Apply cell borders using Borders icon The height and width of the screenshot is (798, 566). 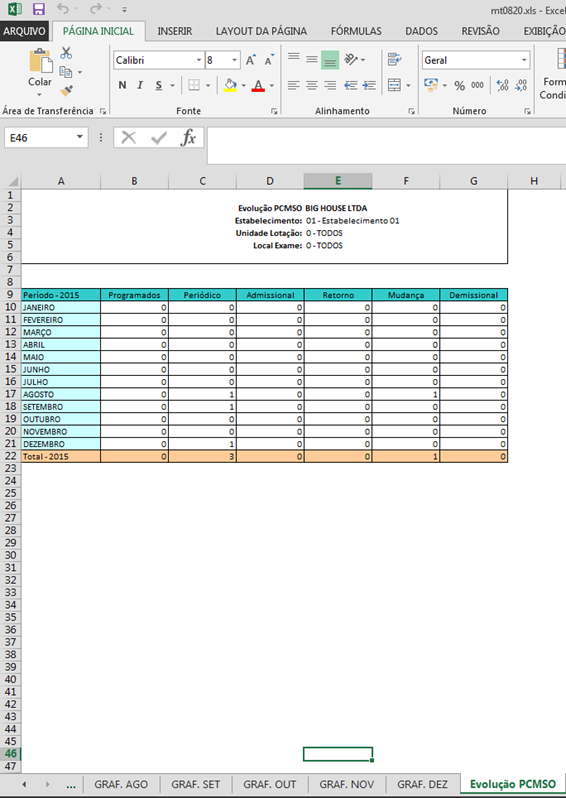(194, 85)
